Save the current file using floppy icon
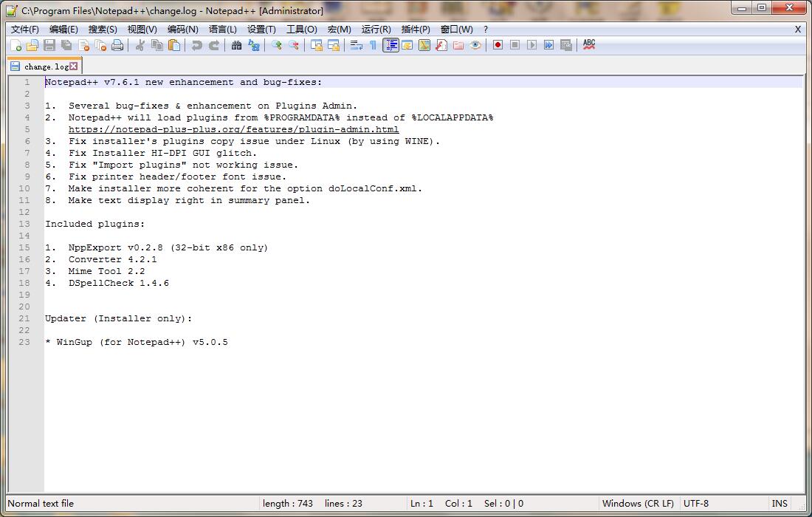This screenshot has height=517, width=812. point(49,46)
